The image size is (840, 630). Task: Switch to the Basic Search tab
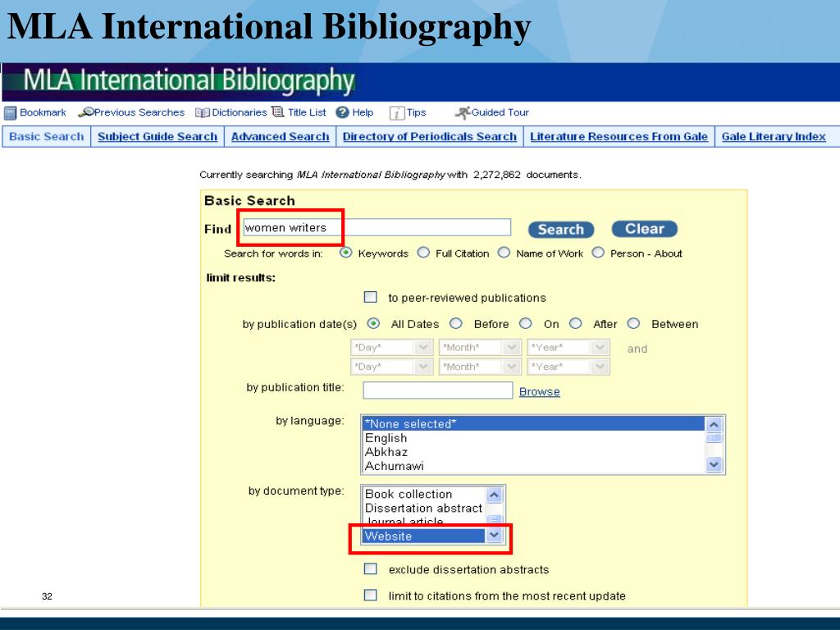point(47,137)
